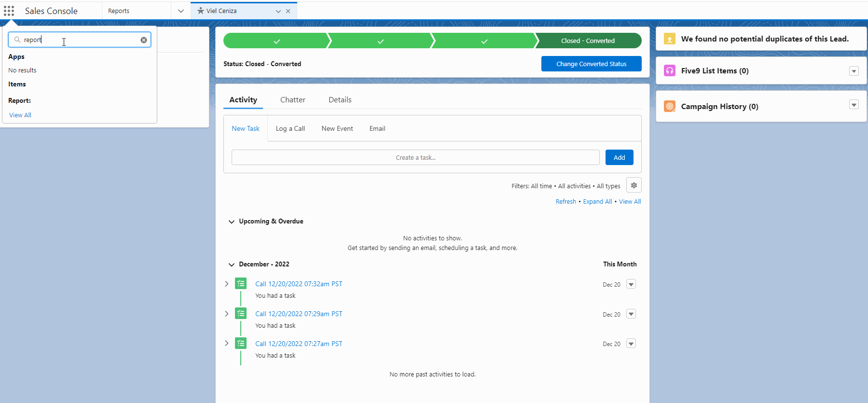Switch to the Chatter tab

293,100
